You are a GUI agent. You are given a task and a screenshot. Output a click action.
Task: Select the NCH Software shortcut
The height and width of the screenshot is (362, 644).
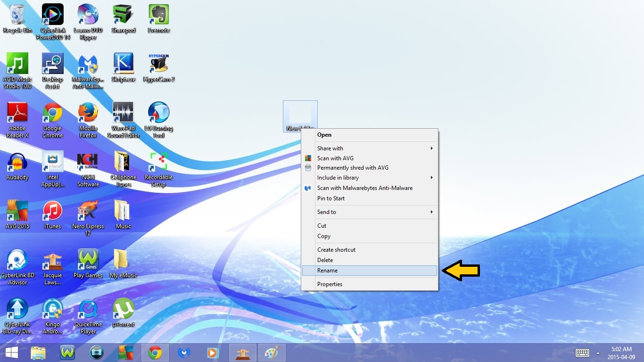[x=88, y=169]
